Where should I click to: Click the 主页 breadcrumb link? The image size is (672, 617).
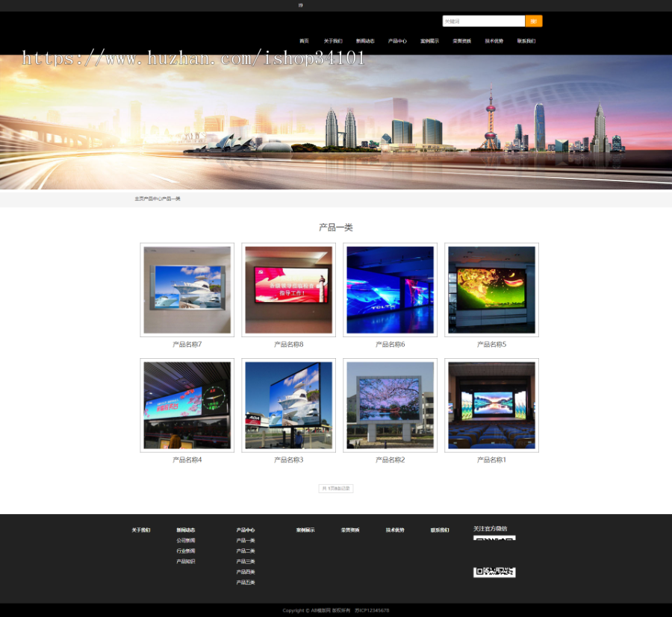[139, 198]
